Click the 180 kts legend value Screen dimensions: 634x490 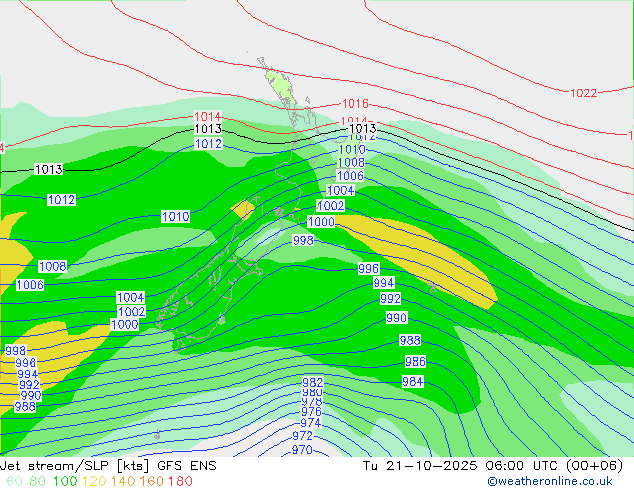click(x=180, y=481)
